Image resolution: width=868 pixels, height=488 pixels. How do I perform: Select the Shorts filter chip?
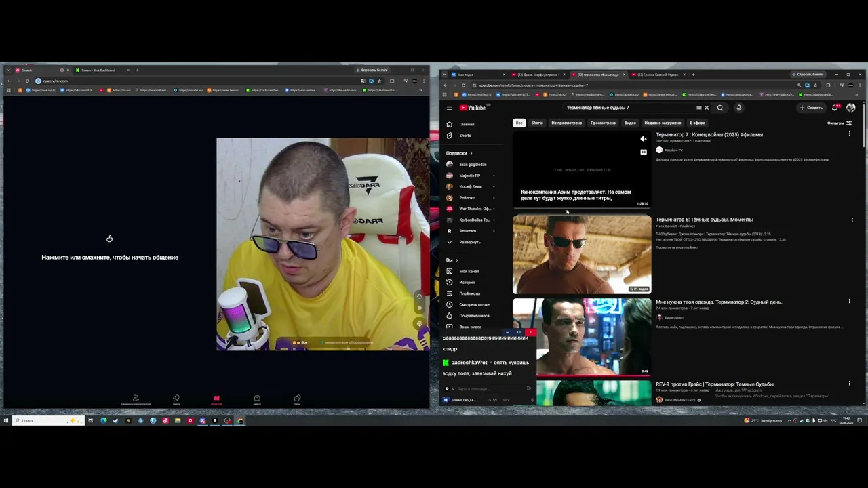pos(537,123)
